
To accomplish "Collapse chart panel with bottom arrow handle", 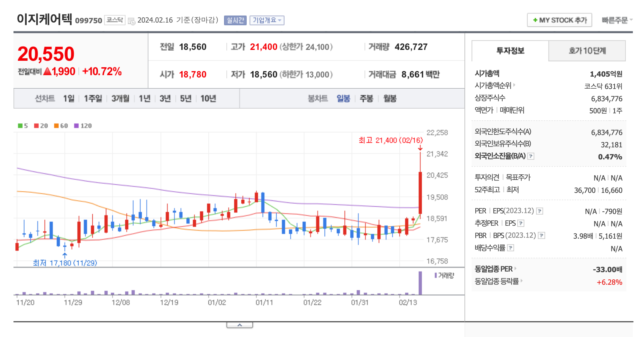I will [x=240, y=325].
